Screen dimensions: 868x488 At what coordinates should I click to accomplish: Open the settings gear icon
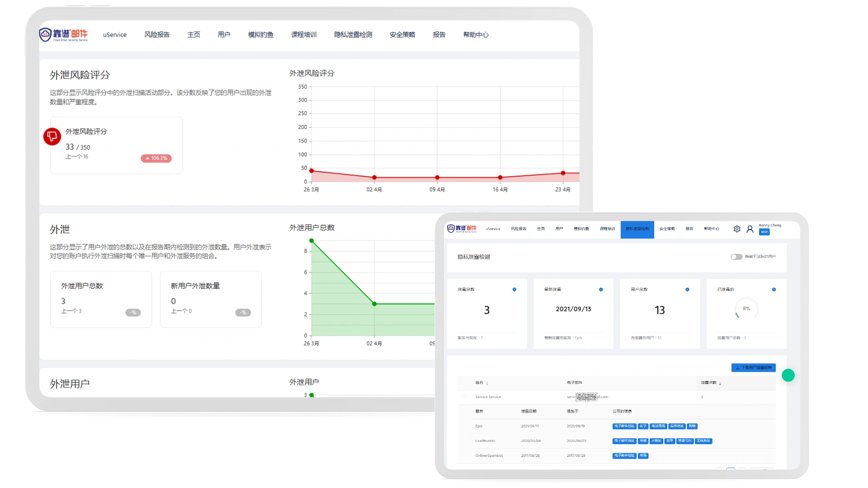coord(737,229)
